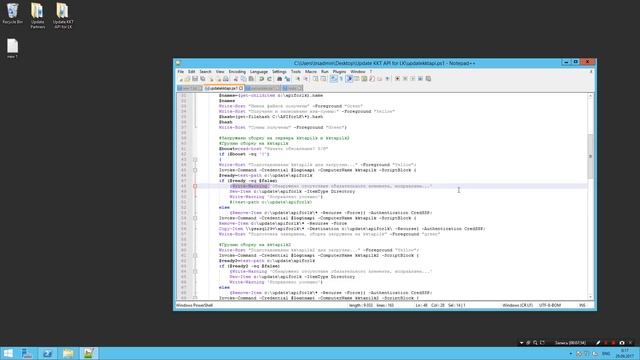640x360 pixels.
Task: Open the Encoding menu
Action: click(x=237, y=71)
